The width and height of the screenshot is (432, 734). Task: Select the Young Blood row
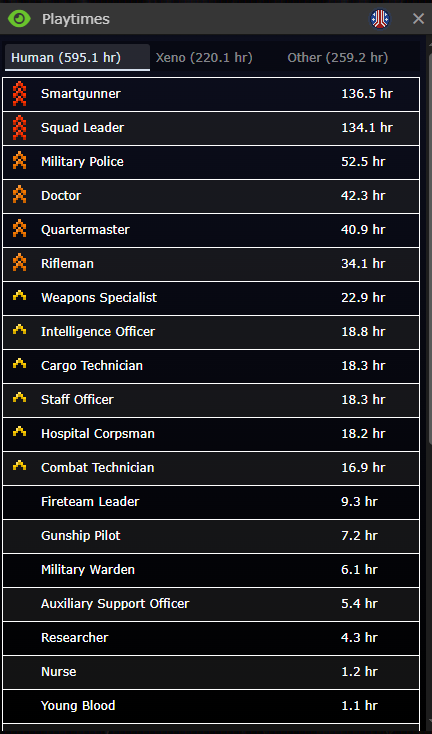[x=211, y=706]
